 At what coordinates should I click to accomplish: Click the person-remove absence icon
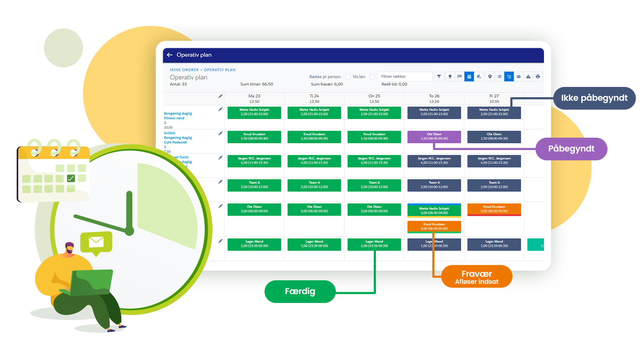(x=479, y=77)
